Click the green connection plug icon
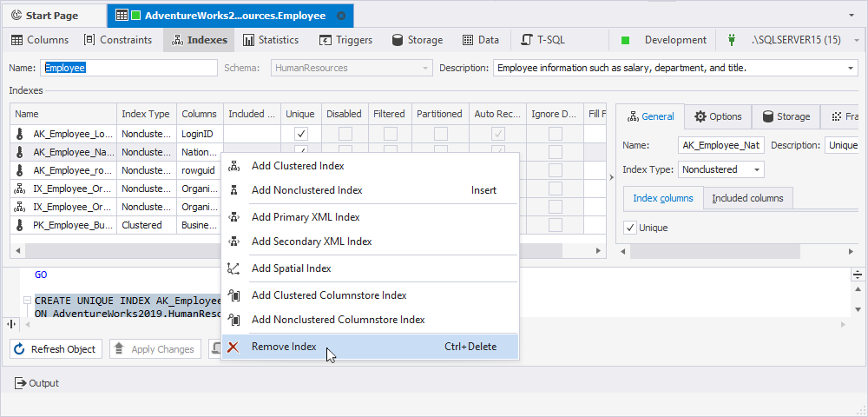 [732, 40]
